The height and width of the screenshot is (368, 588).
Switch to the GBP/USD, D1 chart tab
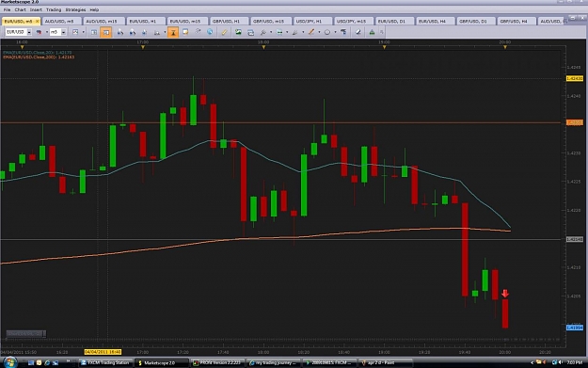[475, 22]
